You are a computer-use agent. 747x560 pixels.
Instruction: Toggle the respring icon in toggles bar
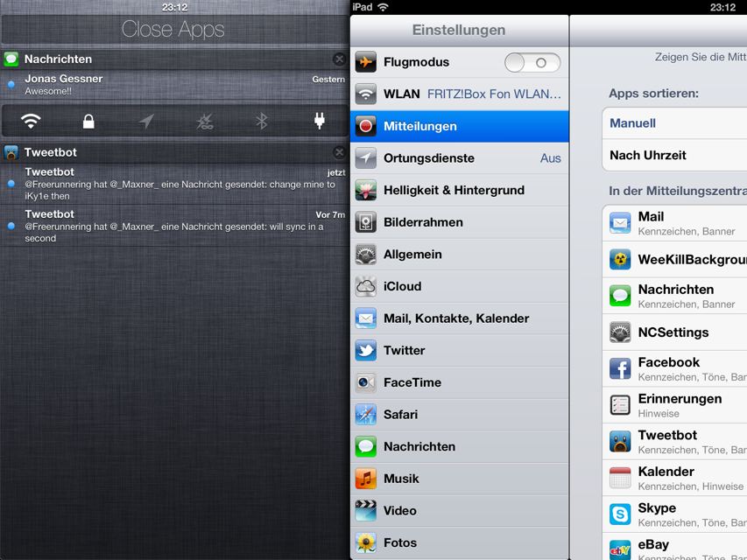(x=204, y=122)
